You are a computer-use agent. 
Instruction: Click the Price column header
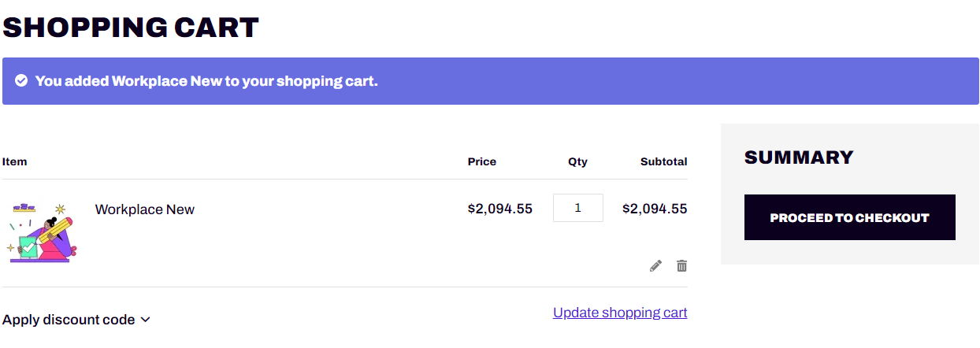coord(482,161)
